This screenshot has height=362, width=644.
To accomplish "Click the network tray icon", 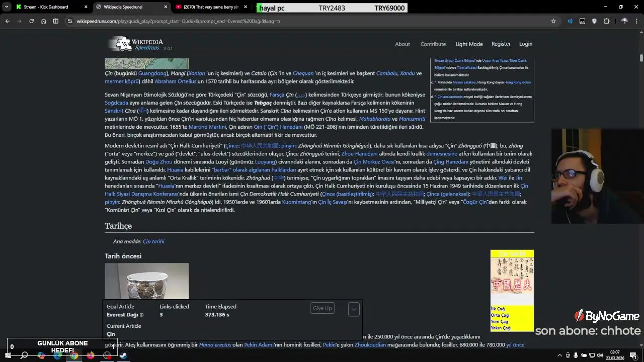I will 592,355.
